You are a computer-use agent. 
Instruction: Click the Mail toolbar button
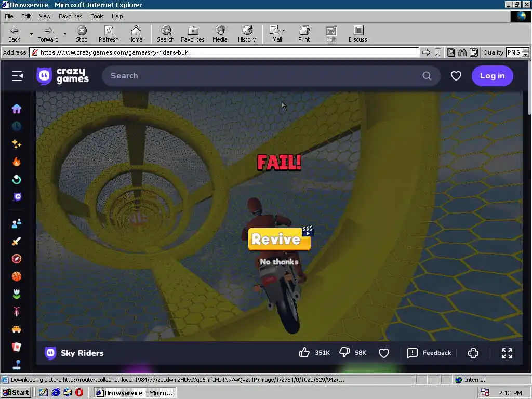click(275, 34)
